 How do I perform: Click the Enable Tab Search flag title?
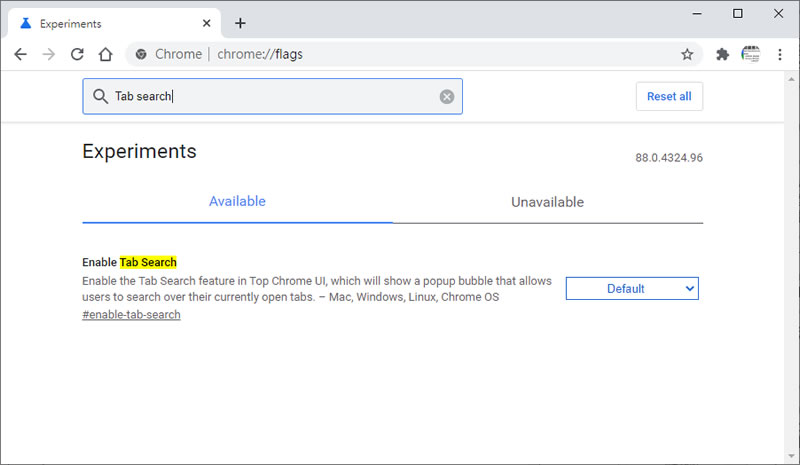coord(130,262)
